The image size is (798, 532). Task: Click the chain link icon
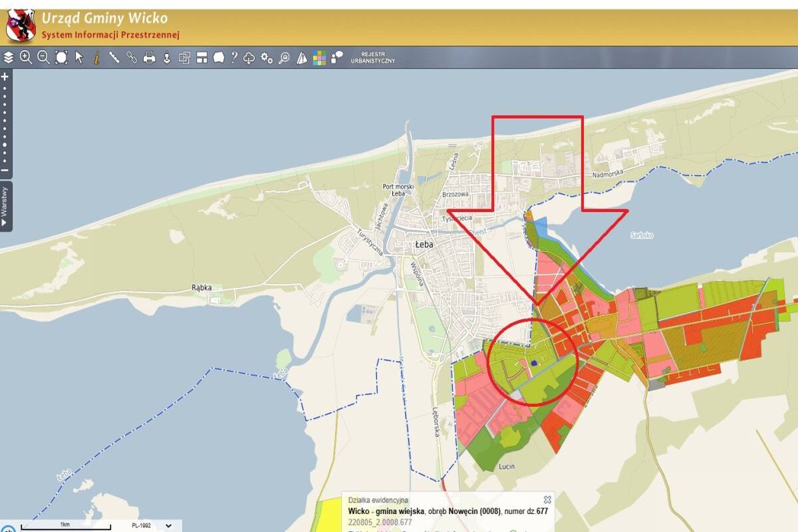pyautogui.click(x=132, y=58)
